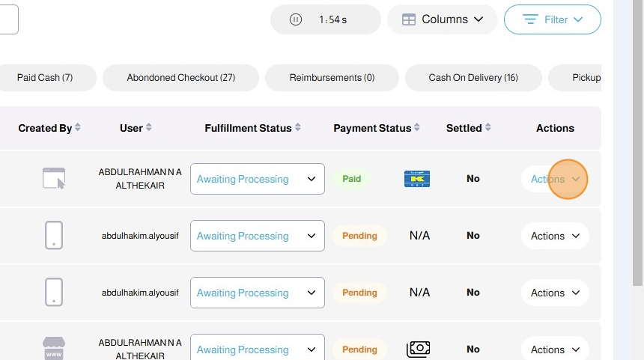Screen dimensions: 644x360
Task: Click the Paid status badge
Action: pos(352,179)
